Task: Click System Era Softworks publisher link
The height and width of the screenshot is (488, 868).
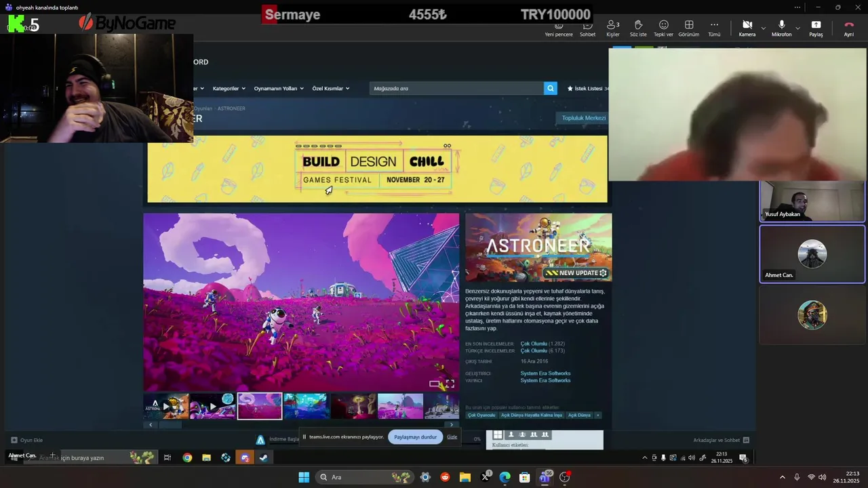Action: [x=545, y=380]
